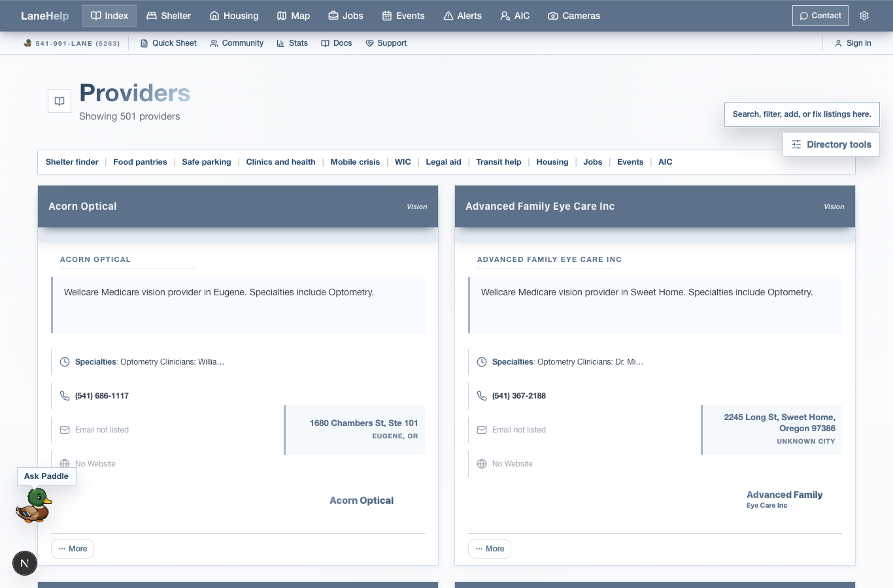
Task: Click Advanced Family Eye Care Inc header
Action: pos(540,206)
